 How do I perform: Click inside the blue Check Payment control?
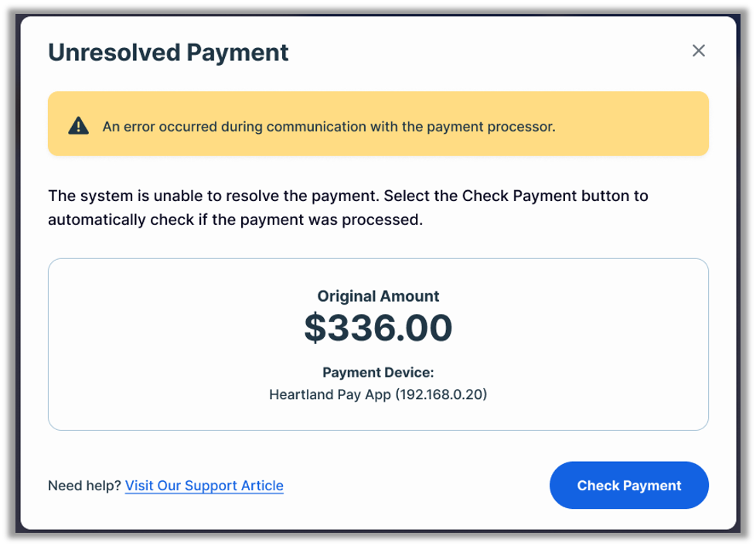pyautogui.click(x=628, y=485)
